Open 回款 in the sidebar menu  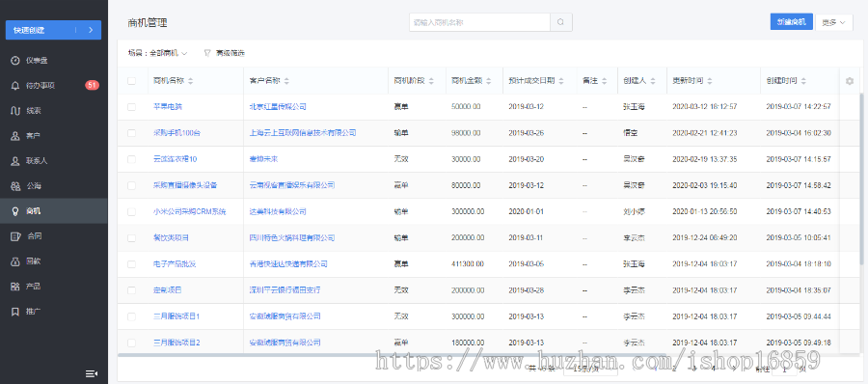pos(54,261)
